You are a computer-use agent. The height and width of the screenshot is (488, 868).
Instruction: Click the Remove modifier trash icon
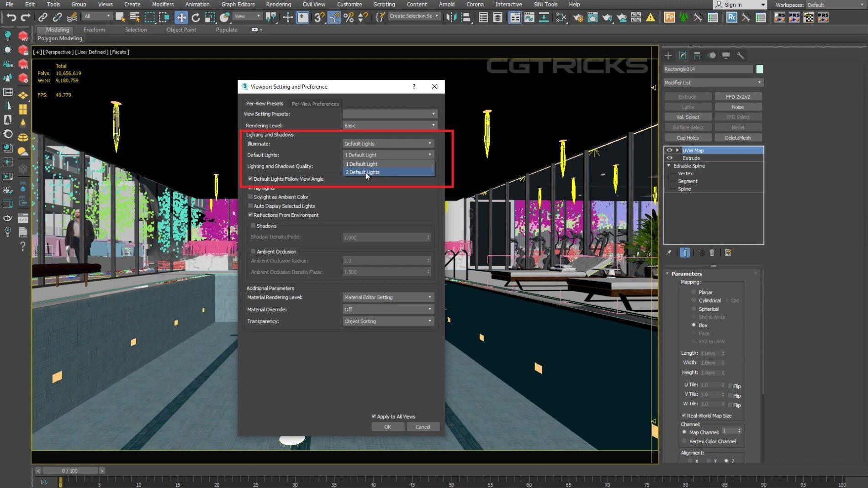point(712,252)
